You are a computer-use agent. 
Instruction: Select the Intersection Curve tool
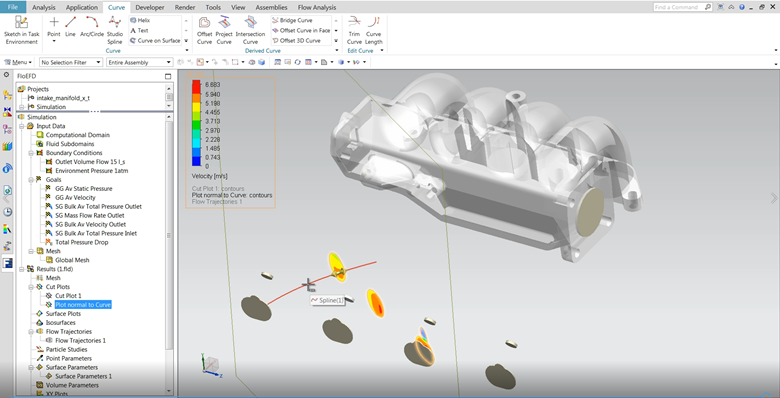click(250, 30)
